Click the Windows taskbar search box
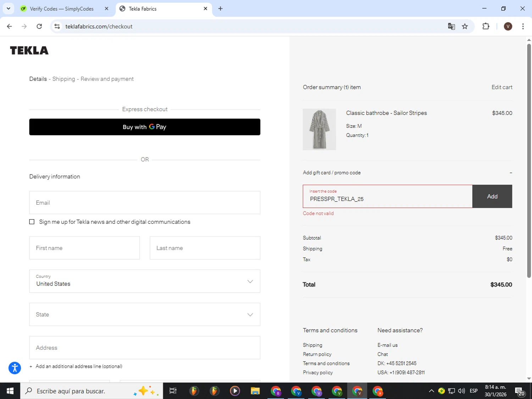The width and height of the screenshot is (532, 399). 92,391
